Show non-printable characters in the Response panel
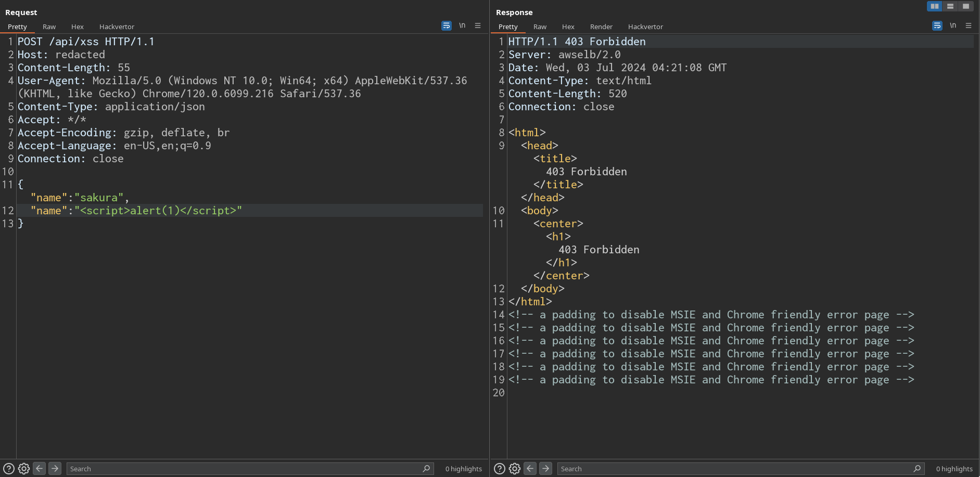 coord(953,25)
